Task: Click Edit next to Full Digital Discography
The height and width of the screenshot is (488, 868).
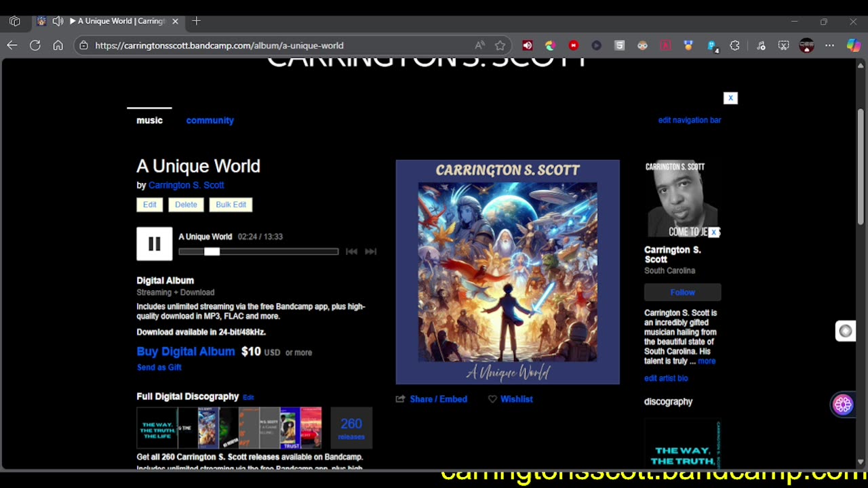Action: 248,397
